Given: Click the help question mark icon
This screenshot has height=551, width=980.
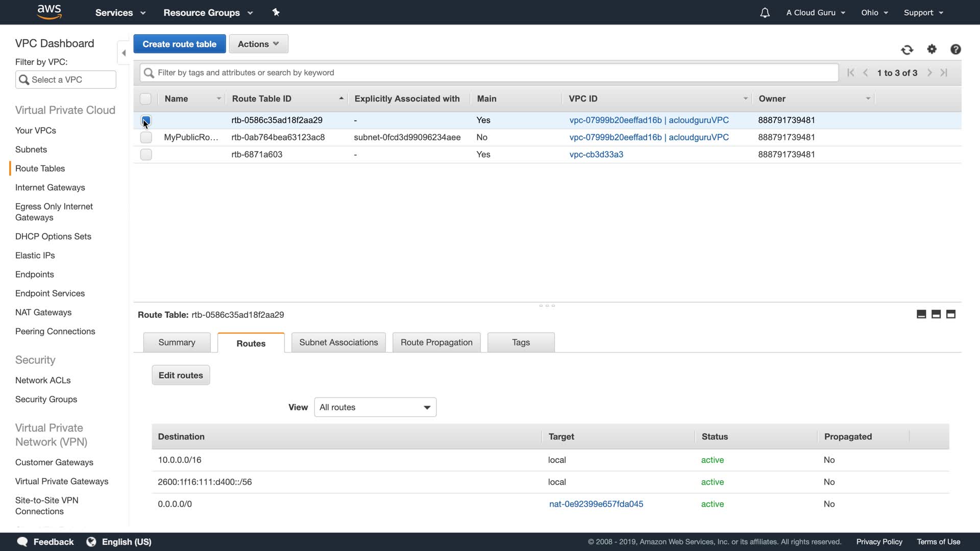Looking at the screenshot, I should coord(955,49).
